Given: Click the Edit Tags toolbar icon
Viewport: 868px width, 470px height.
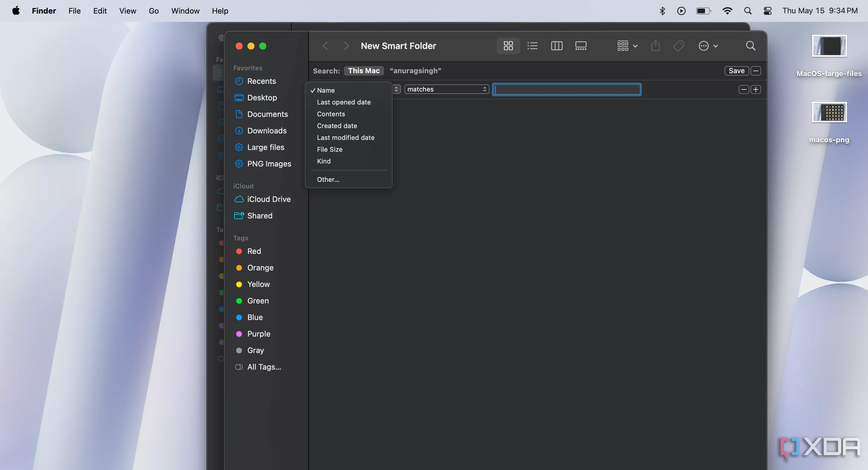Looking at the screenshot, I should tap(679, 46).
